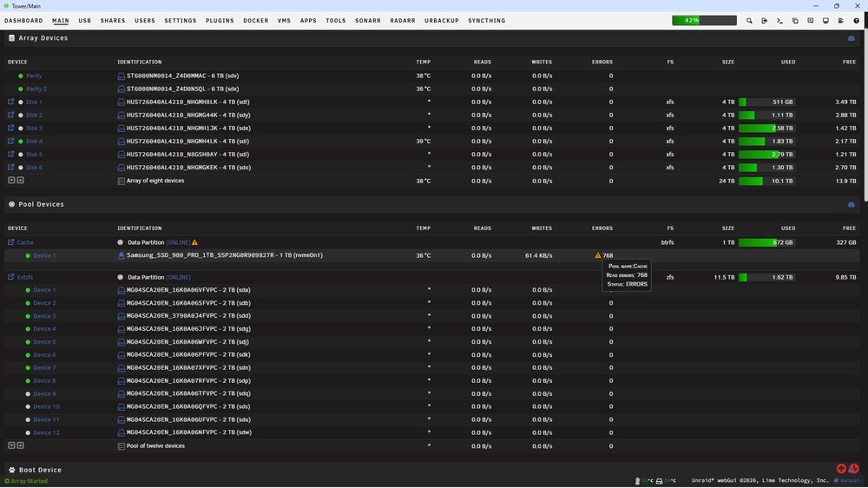Browse Disk 6 via its folder icon

click(x=10, y=167)
